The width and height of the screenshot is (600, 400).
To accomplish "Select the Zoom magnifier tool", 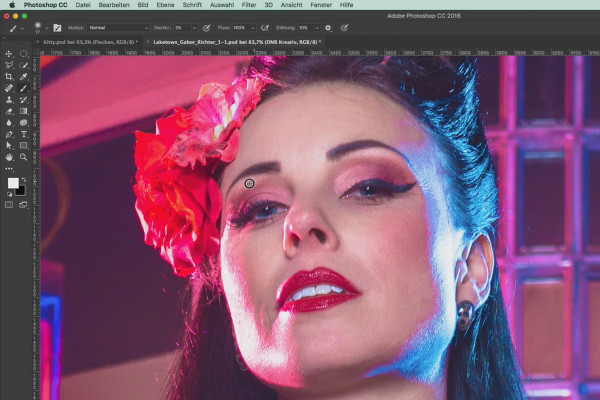I will (x=23, y=157).
